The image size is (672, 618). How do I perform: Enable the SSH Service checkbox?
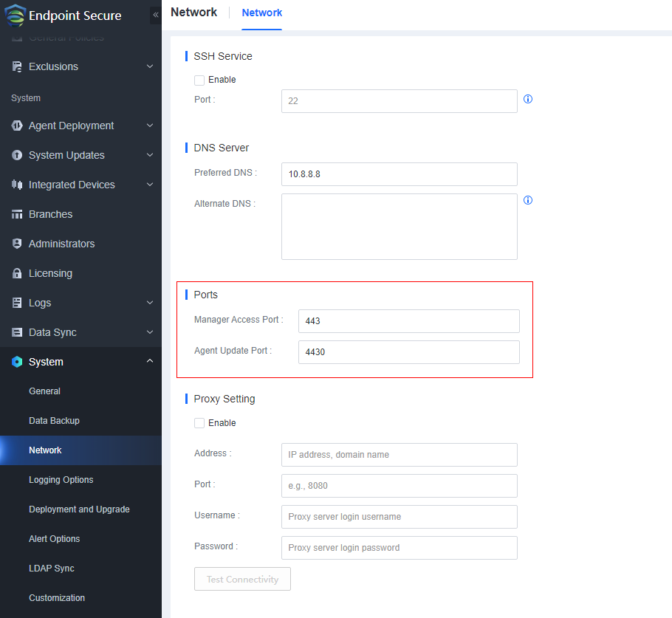coord(199,80)
